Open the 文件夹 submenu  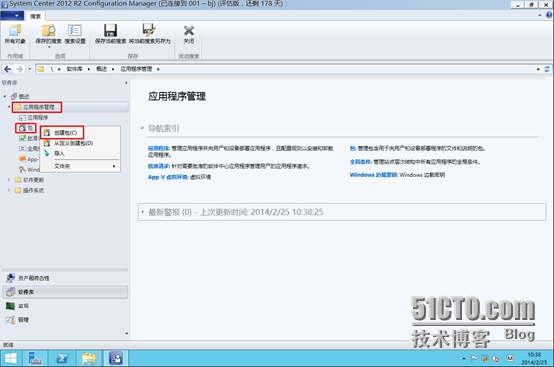[80, 166]
